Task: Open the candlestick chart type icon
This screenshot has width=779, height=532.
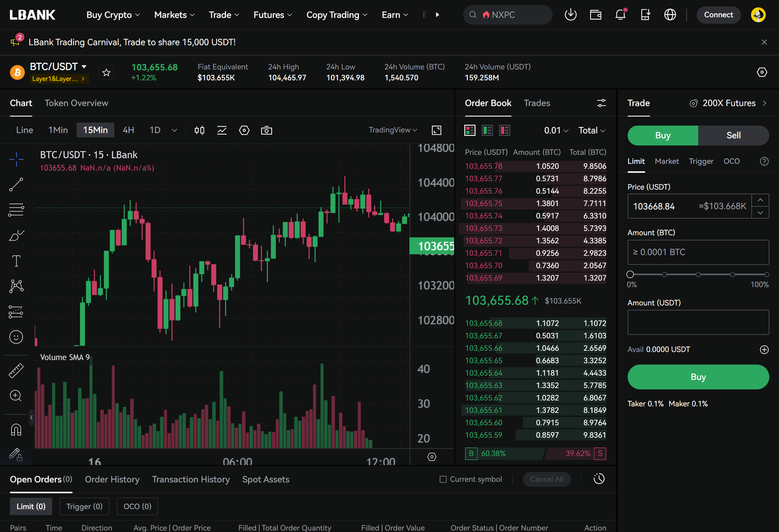Action: click(200, 130)
